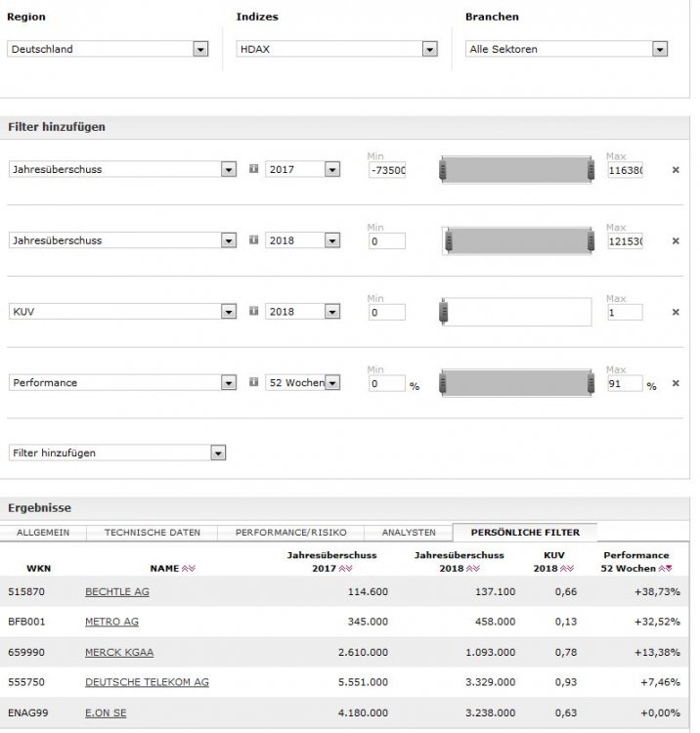Click Min field of Jahresüberschuss 2017

[x=387, y=170]
